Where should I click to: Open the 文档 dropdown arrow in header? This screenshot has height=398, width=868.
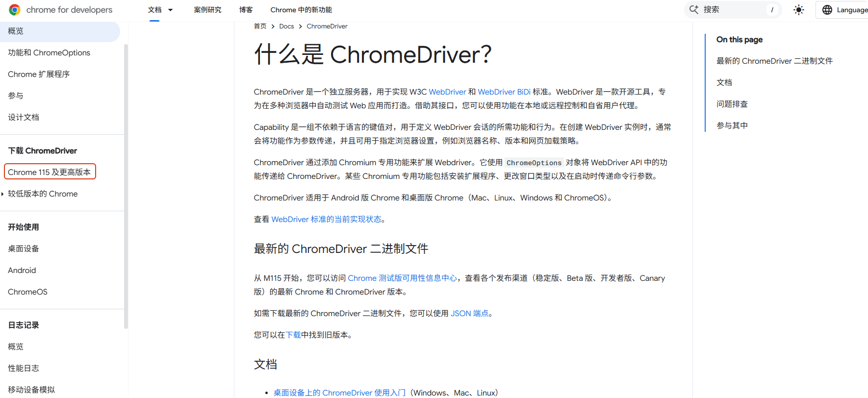171,10
